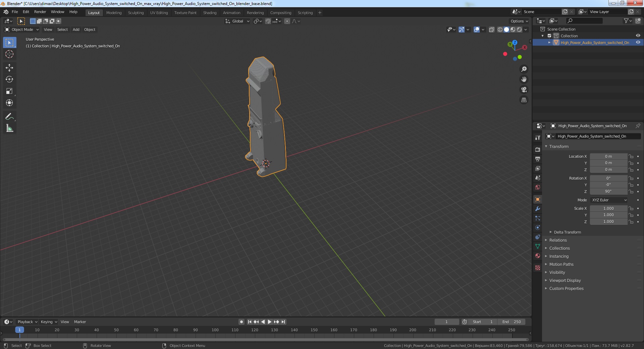Switch to the Modeling workspace tab
The image size is (644, 349).
coord(114,13)
